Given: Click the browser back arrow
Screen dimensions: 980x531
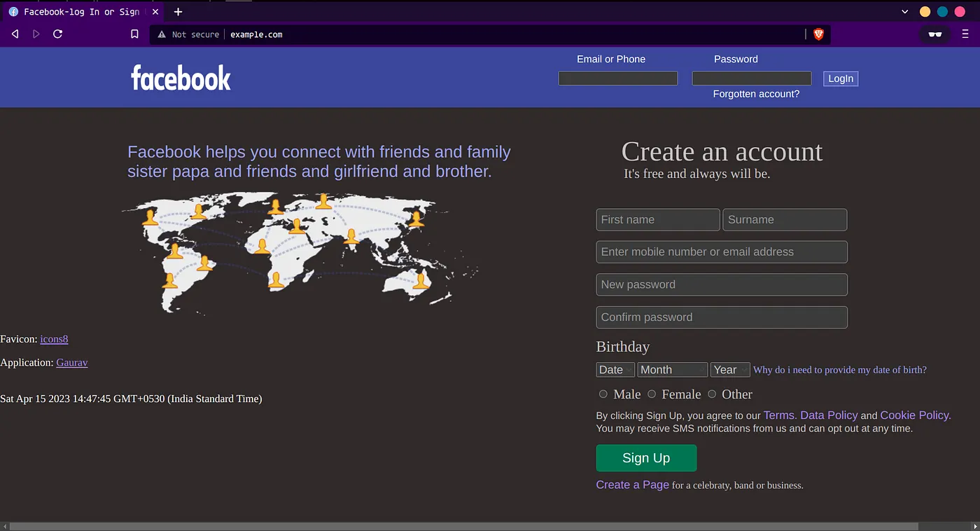Looking at the screenshot, I should tap(15, 34).
